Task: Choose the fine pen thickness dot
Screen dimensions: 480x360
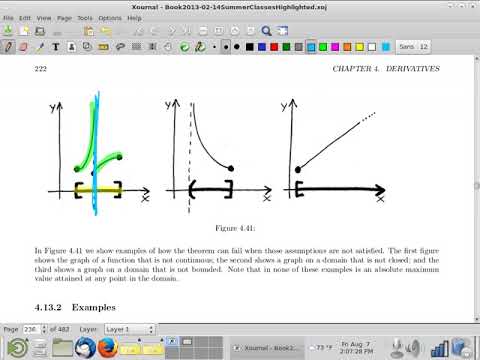Action: (x=214, y=47)
